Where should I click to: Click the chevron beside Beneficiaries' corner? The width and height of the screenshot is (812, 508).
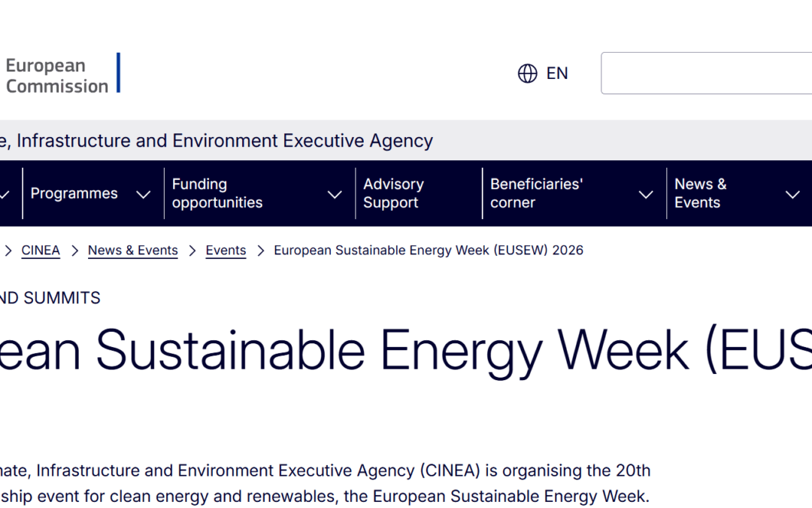tap(646, 193)
